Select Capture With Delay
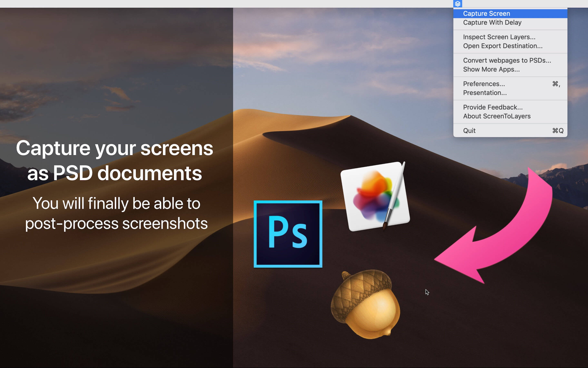588x368 pixels. tap(510, 23)
